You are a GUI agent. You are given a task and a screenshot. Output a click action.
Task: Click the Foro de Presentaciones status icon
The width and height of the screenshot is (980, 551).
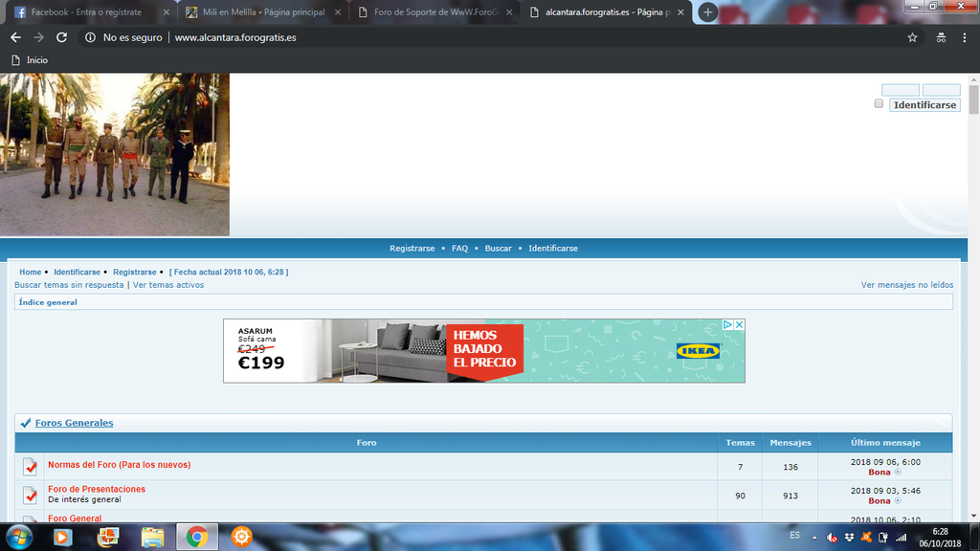point(30,496)
